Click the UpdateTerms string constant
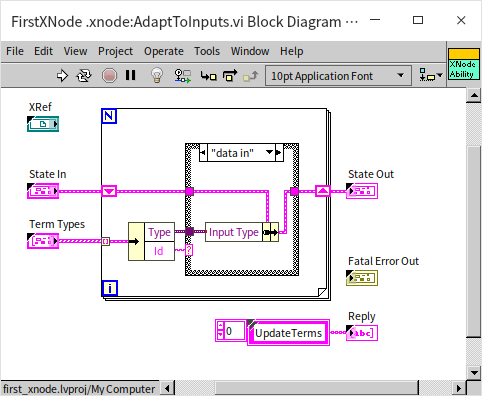The width and height of the screenshot is (482, 396). tap(288, 333)
